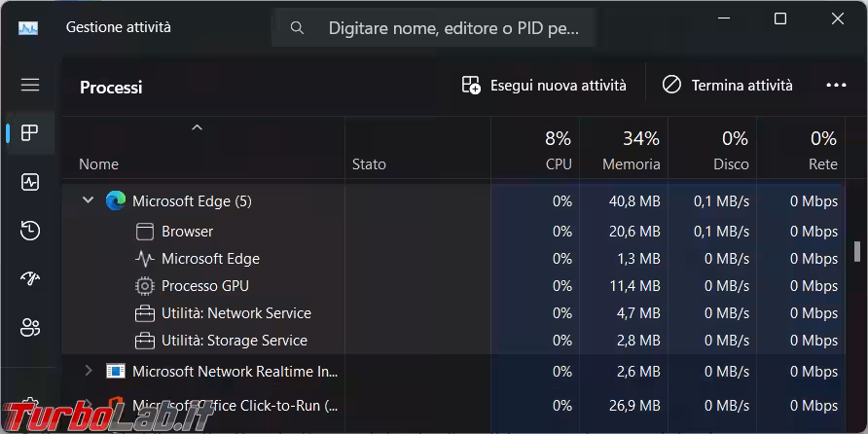The image size is (868, 434).
Task: Select the Processo GPU child process
Action: pos(205,286)
